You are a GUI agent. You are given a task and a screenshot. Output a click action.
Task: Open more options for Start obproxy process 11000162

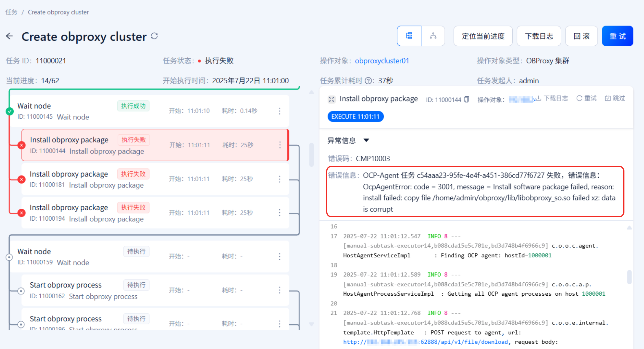tap(280, 290)
